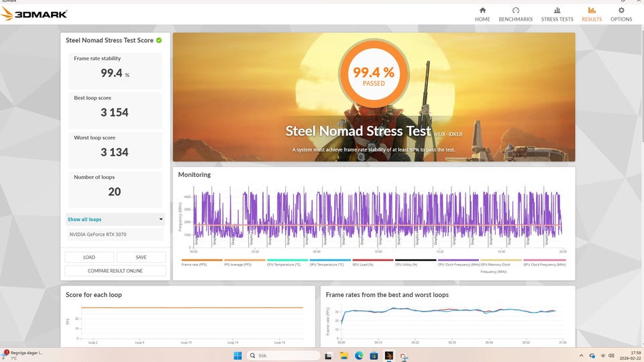Viewport: 644px width, 362px height.
Task: Click the SAVE button
Action: 141,257
